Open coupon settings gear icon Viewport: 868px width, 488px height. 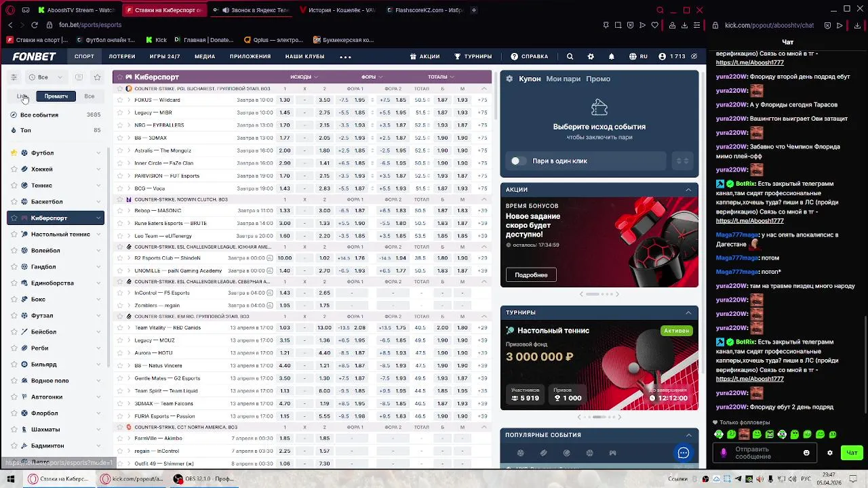click(x=510, y=79)
